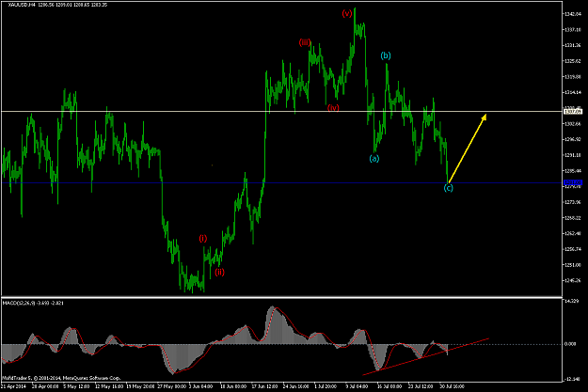Click the 1296.92 price scale value

(x=573, y=139)
